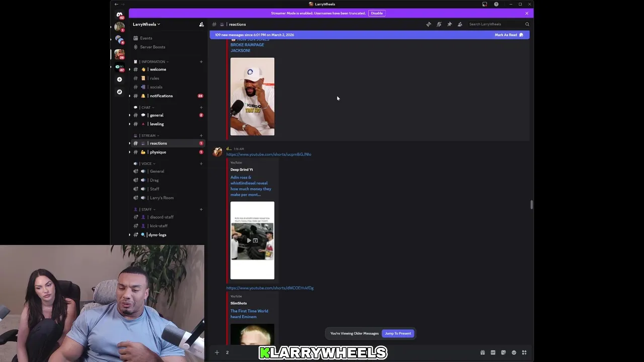This screenshot has width=644, height=362.
Task: Open the Rampage Jackson video thumbnail
Action: pyautogui.click(x=252, y=97)
